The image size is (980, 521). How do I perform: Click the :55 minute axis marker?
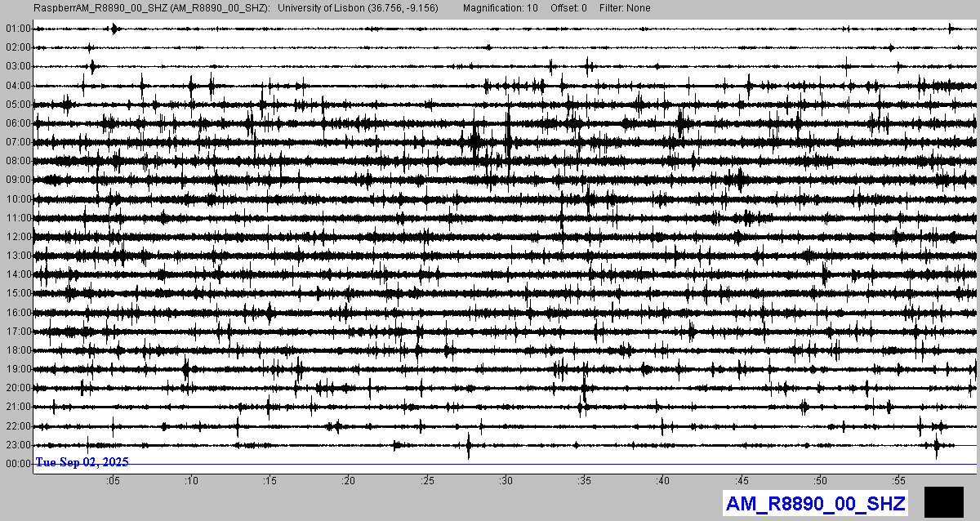pos(898,481)
